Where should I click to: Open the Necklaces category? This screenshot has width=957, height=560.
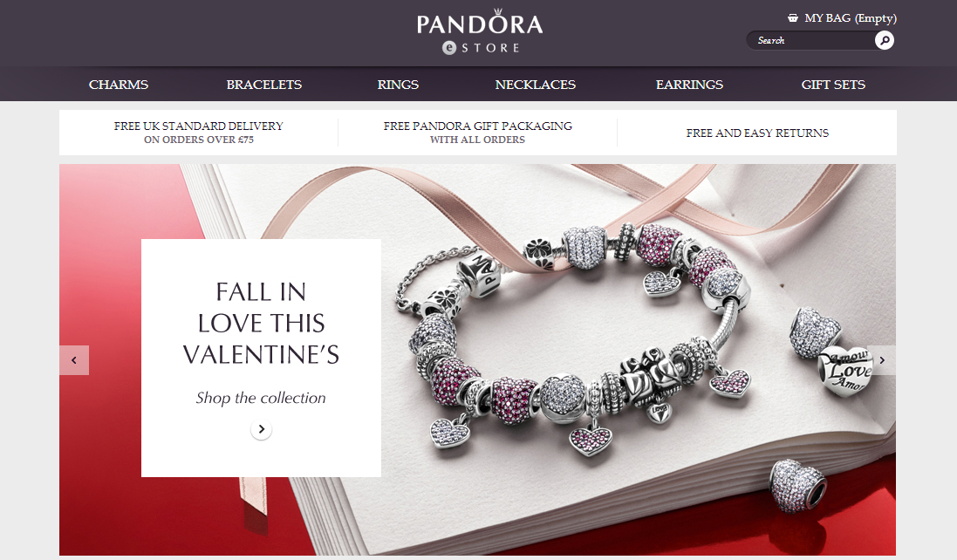[536, 85]
